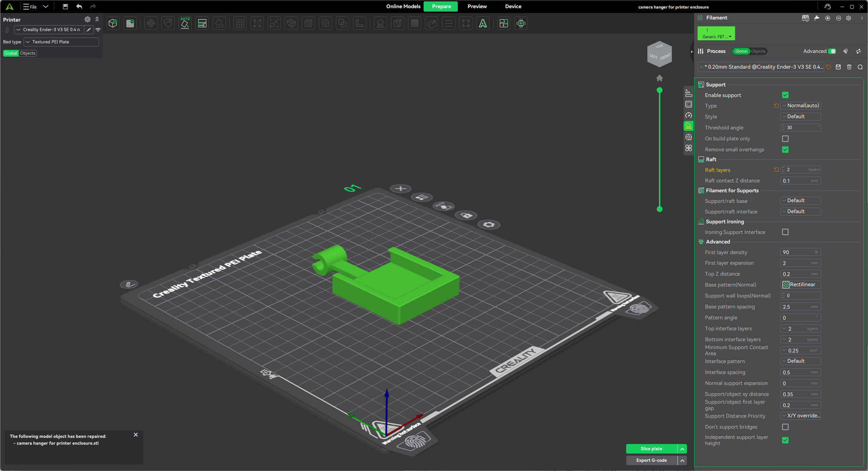Screen dimensions: 868x471
Task: Click the Arrange all objects icon
Action: tap(202, 23)
